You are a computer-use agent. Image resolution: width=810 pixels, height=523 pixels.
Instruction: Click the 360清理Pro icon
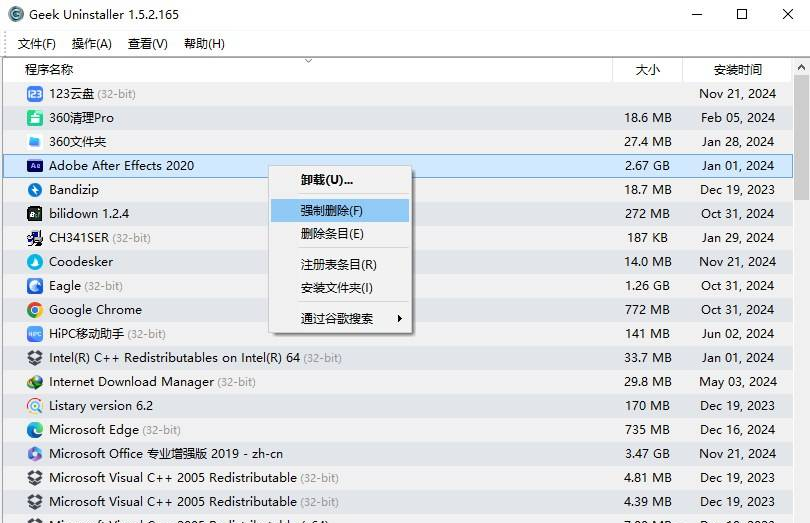pos(35,118)
